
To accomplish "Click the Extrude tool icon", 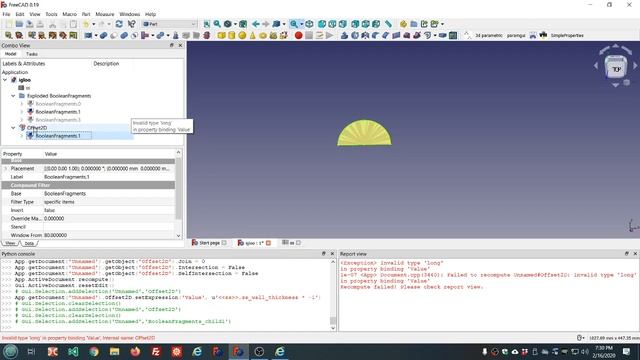I will (344, 36).
